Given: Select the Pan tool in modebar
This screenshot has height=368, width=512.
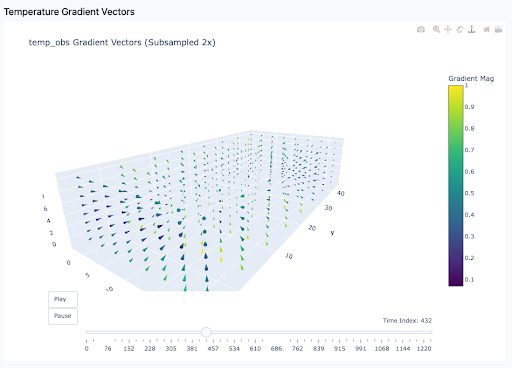Looking at the screenshot, I should click(448, 29).
